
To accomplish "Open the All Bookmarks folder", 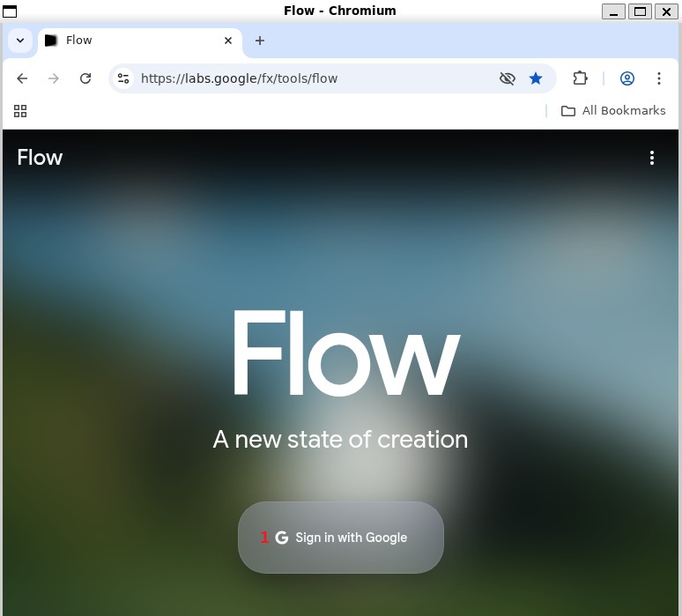I will click(x=613, y=111).
